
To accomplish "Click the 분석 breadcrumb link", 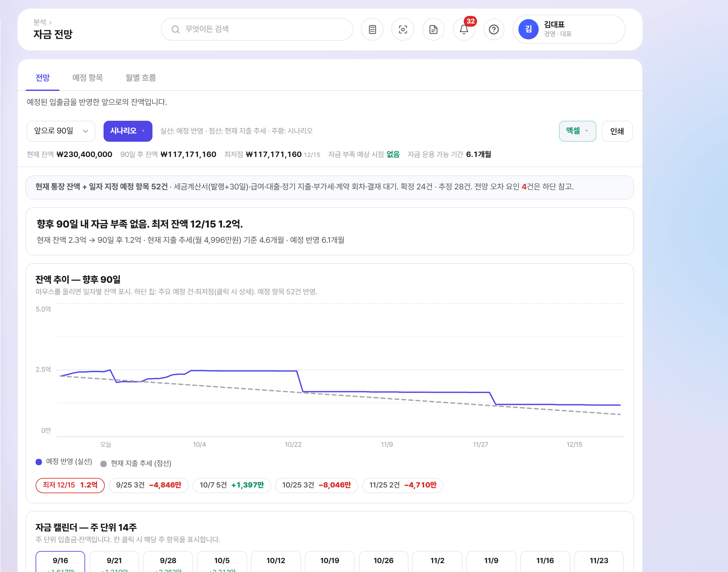I will pos(39,22).
